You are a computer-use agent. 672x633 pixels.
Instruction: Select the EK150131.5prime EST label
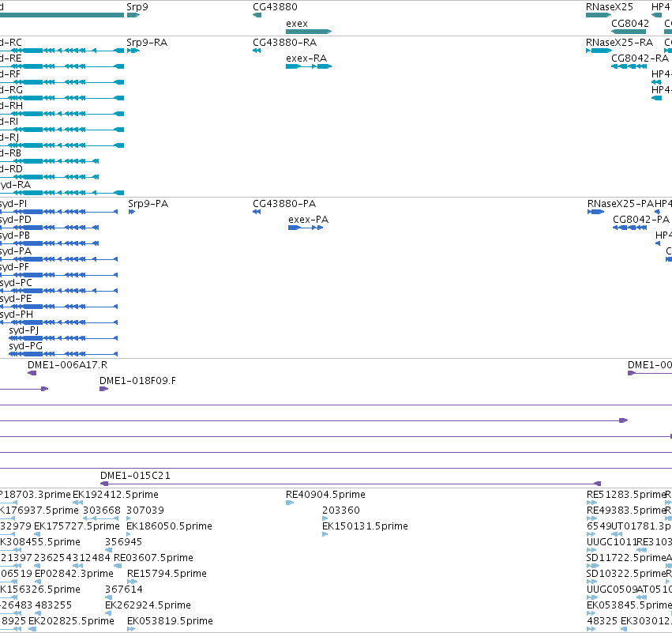(x=365, y=526)
